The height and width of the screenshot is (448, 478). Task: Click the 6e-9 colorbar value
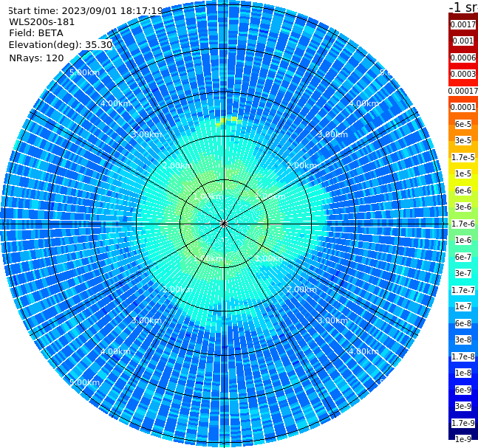click(x=463, y=390)
